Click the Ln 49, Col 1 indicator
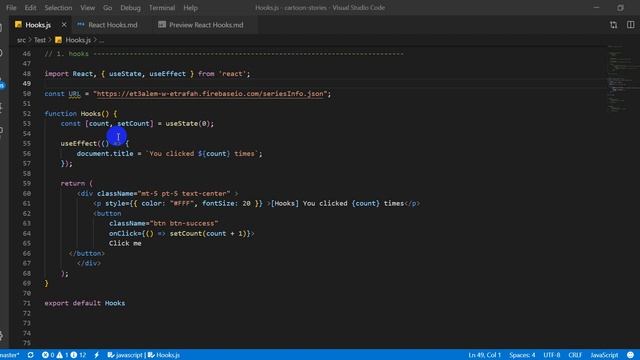640x360 pixels. (484, 355)
